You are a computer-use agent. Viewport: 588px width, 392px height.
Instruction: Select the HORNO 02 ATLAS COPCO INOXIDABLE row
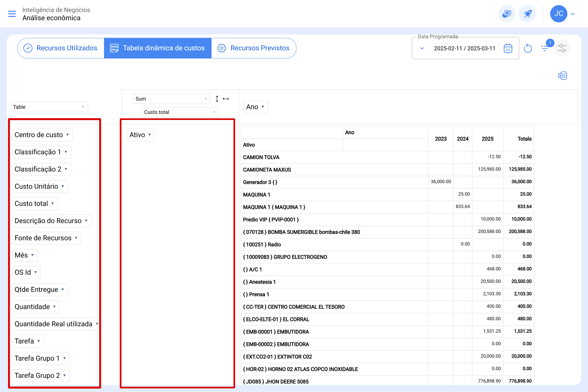(x=334, y=369)
